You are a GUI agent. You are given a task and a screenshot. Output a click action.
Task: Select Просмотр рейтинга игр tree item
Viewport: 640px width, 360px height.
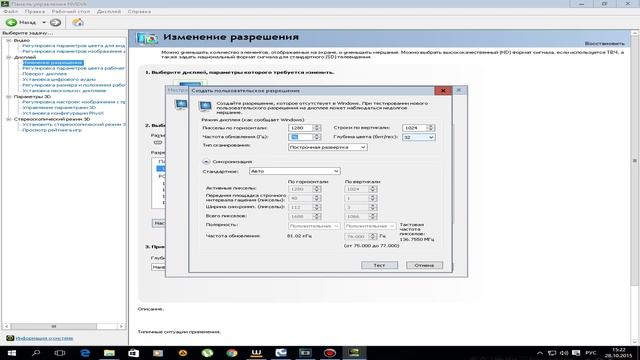52,130
